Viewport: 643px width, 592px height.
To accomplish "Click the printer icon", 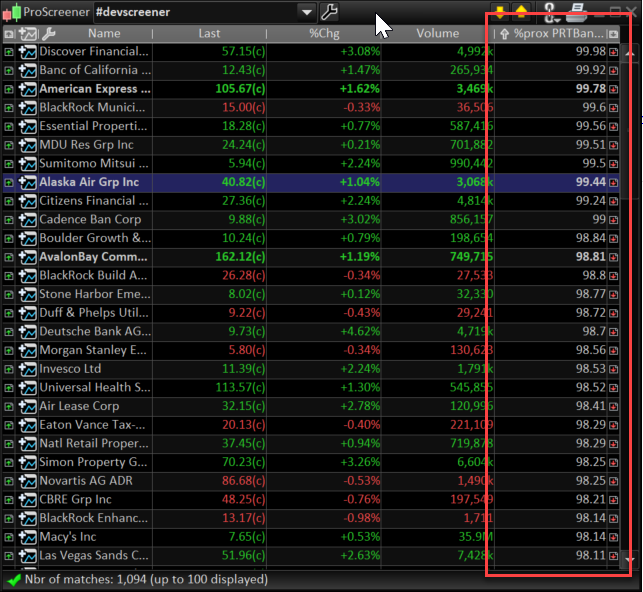I will tap(577, 12).
